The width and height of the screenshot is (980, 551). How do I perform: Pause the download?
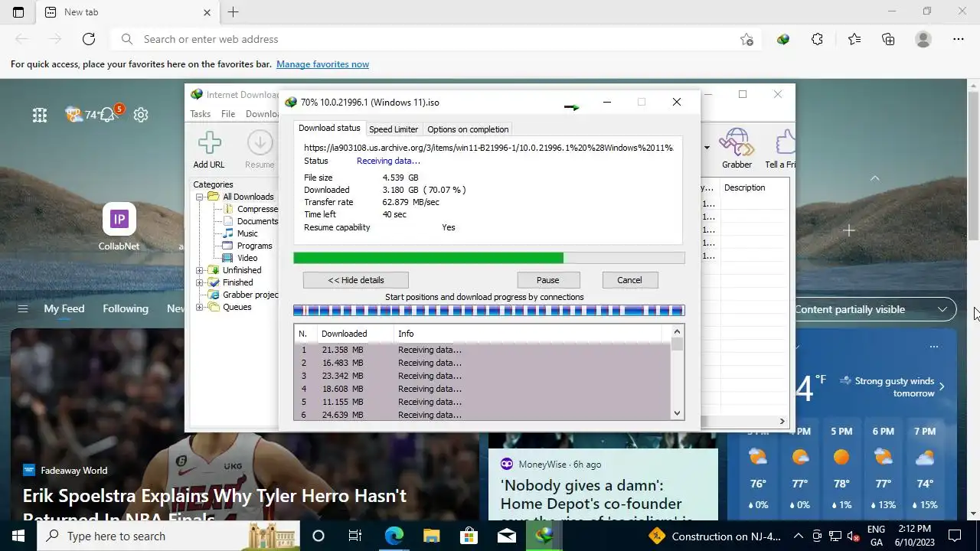[548, 280]
